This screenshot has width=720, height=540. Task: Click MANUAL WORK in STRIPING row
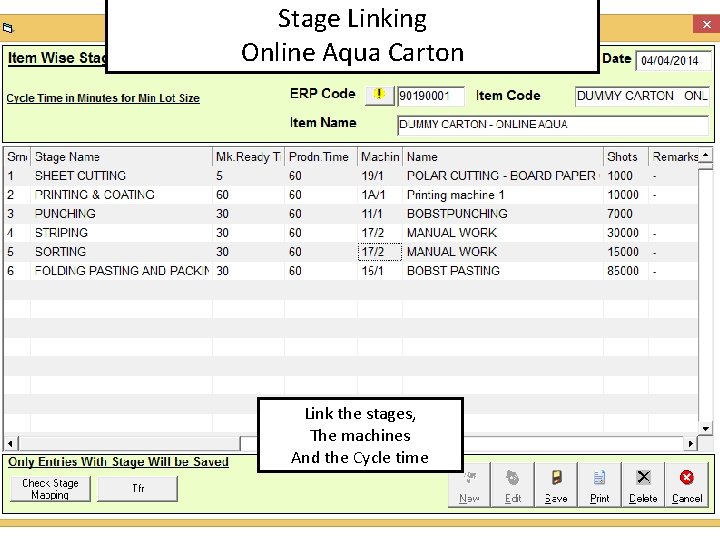(503, 233)
